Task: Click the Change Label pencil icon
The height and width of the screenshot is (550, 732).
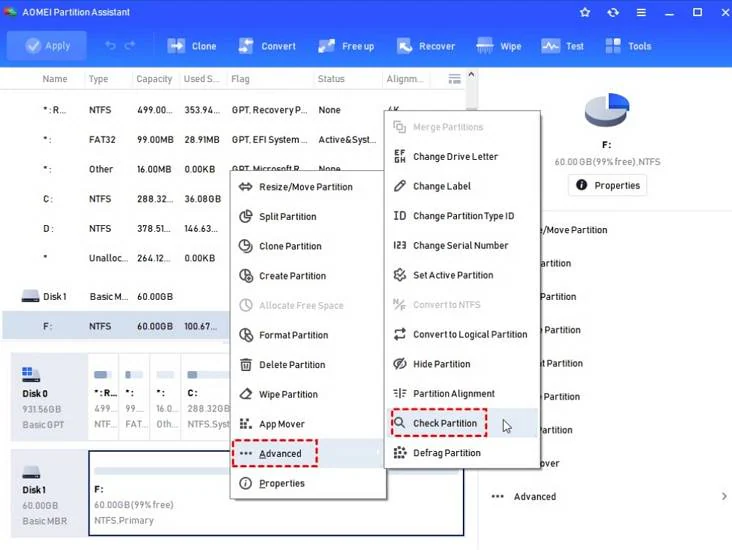Action: (x=400, y=186)
